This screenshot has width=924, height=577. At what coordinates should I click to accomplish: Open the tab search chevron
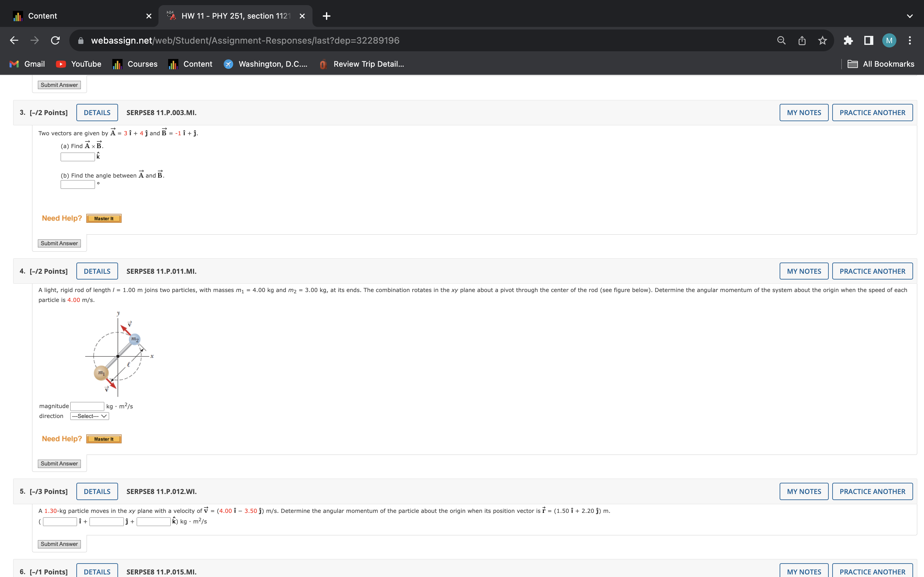pos(910,16)
